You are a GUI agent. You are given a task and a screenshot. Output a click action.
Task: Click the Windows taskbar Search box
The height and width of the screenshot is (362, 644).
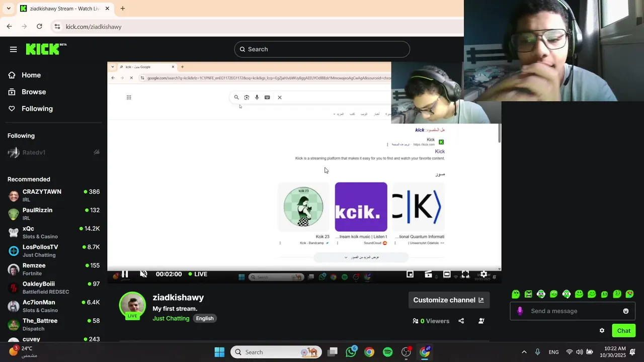click(x=276, y=352)
